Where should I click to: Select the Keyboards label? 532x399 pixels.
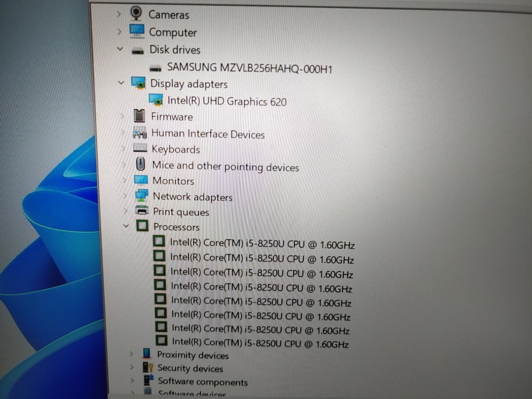tap(176, 149)
